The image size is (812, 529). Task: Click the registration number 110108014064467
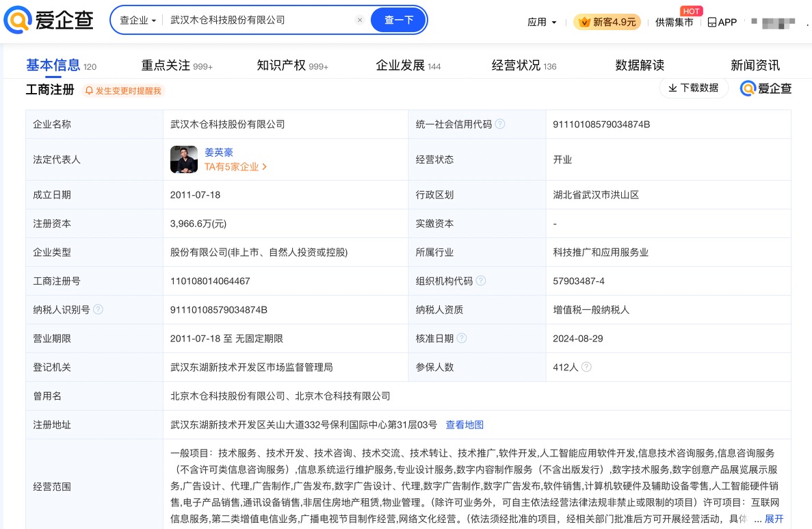[x=210, y=281]
